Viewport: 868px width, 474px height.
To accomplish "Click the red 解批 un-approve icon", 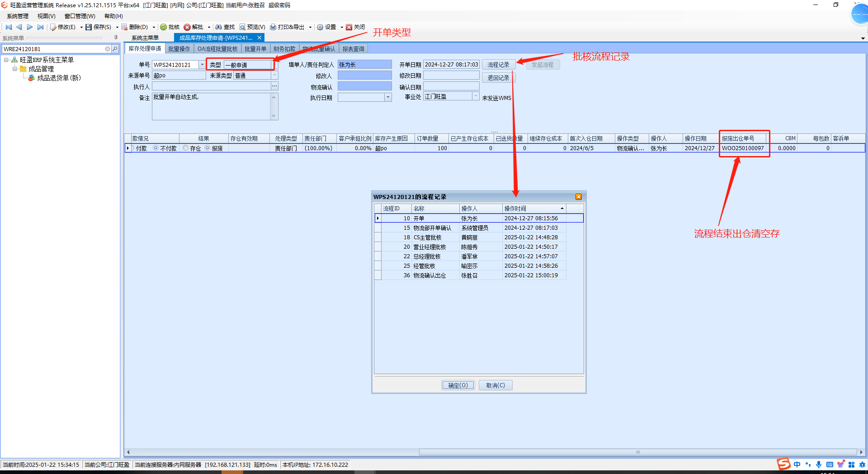I will click(187, 27).
